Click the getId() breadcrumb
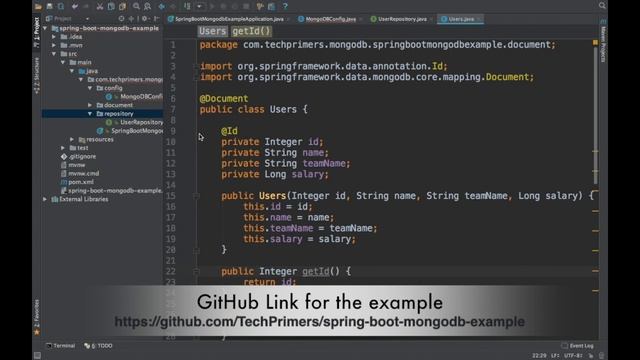This screenshot has width=640, height=360. click(x=251, y=31)
